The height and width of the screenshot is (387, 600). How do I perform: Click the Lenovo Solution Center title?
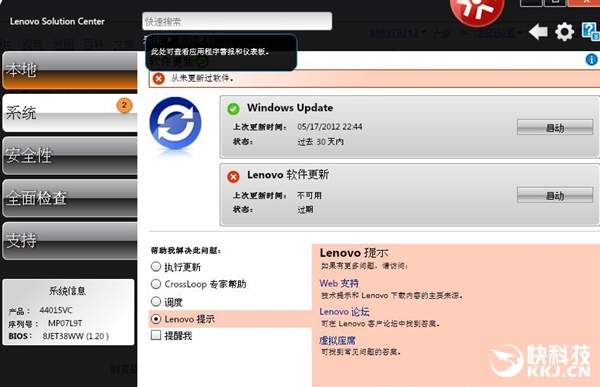point(57,21)
